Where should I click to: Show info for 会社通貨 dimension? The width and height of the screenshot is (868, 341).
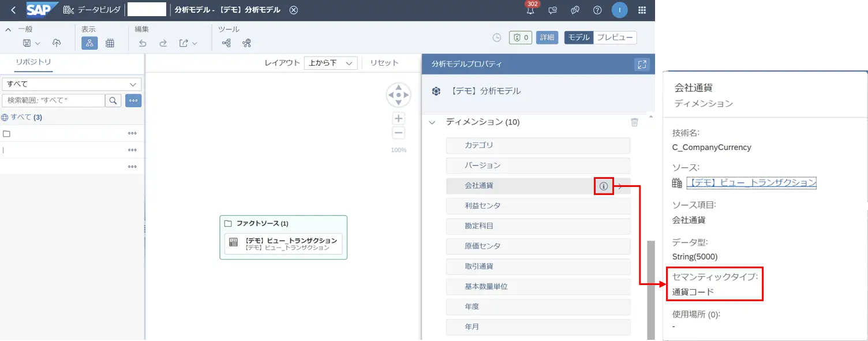(x=604, y=186)
